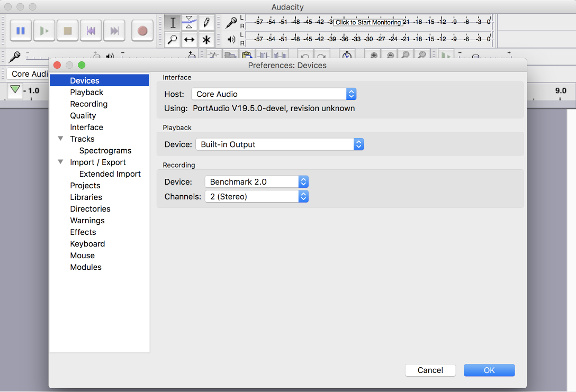The width and height of the screenshot is (576, 392).
Task: Open Modules preferences
Action: pyautogui.click(x=86, y=267)
